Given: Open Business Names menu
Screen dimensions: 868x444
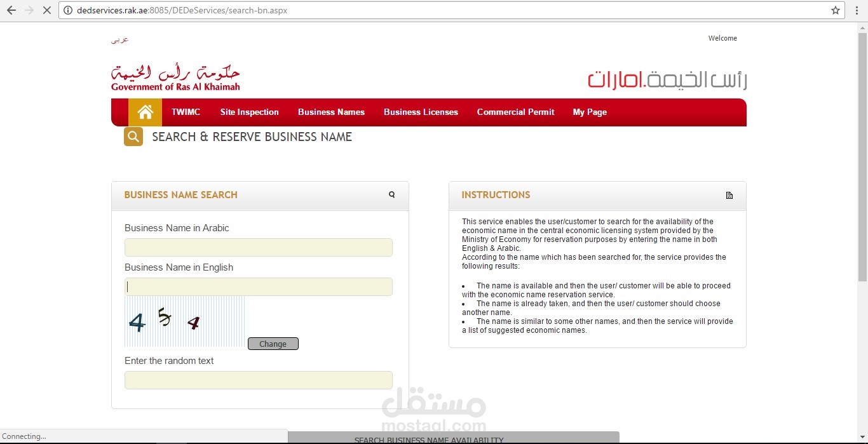Looking at the screenshot, I should click(331, 112).
